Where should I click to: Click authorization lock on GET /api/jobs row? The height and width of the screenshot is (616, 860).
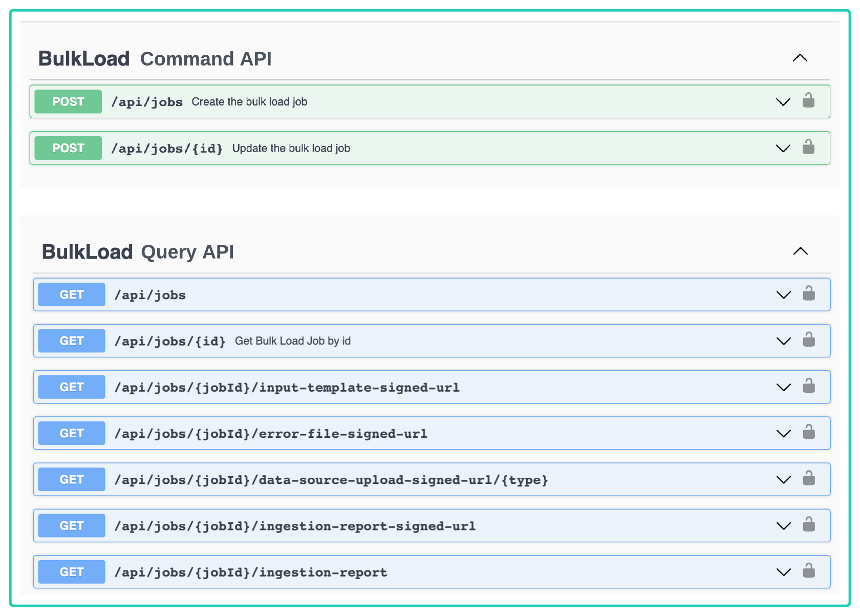click(809, 294)
